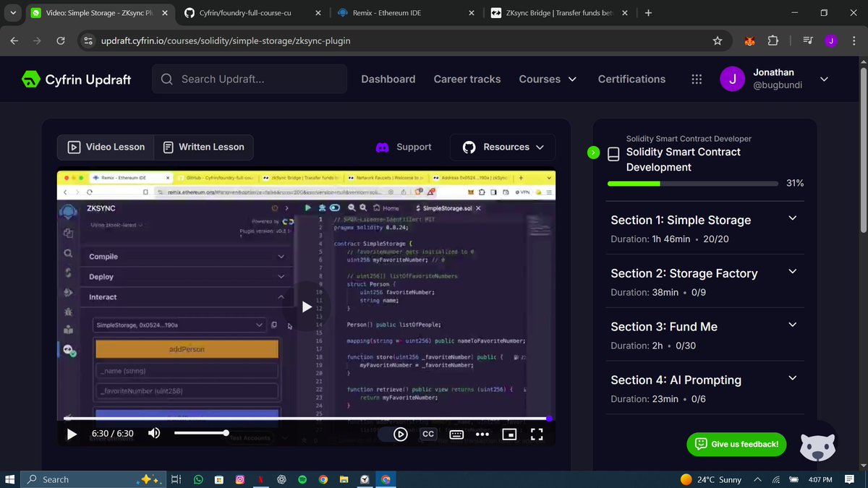This screenshot has width=868, height=488.
Task: Switch to the ZKsync Bridge browser tab
Action: point(558,13)
